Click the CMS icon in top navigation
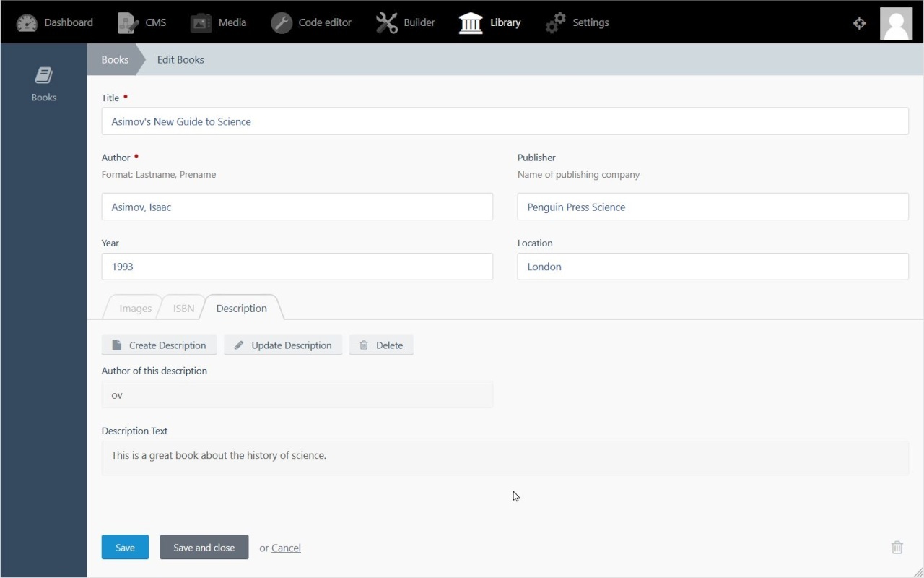This screenshot has width=924, height=578. click(x=128, y=22)
